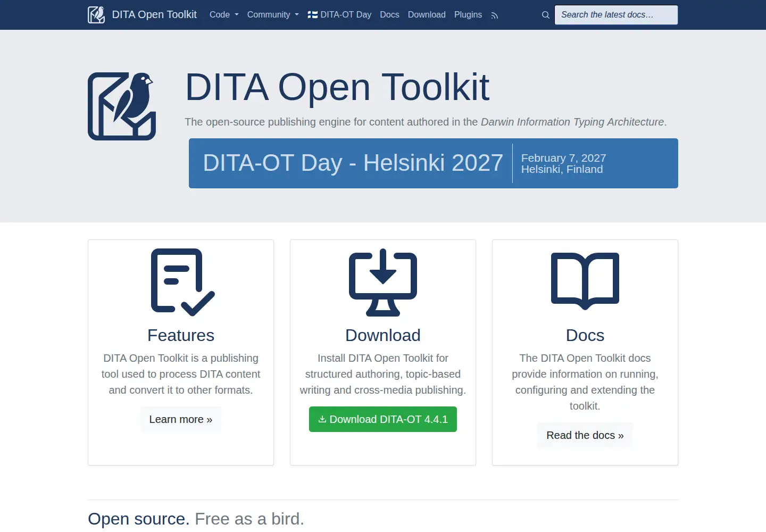Click the DITA Open Toolkit brand link
Image resolution: width=766 pixels, height=532 pixels.
tap(143, 15)
